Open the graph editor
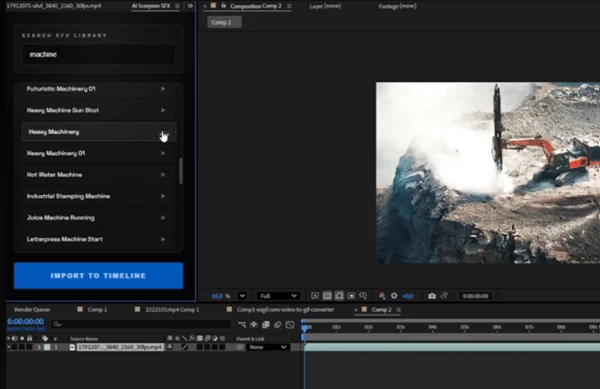The width and height of the screenshot is (600, 389). (290, 325)
